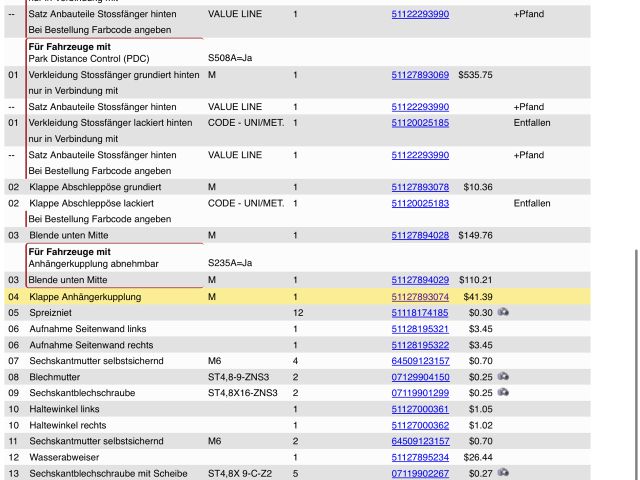Screen dimensions: 640x480
Task: Open part number 51127893074 link
Action: tap(420, 297)
